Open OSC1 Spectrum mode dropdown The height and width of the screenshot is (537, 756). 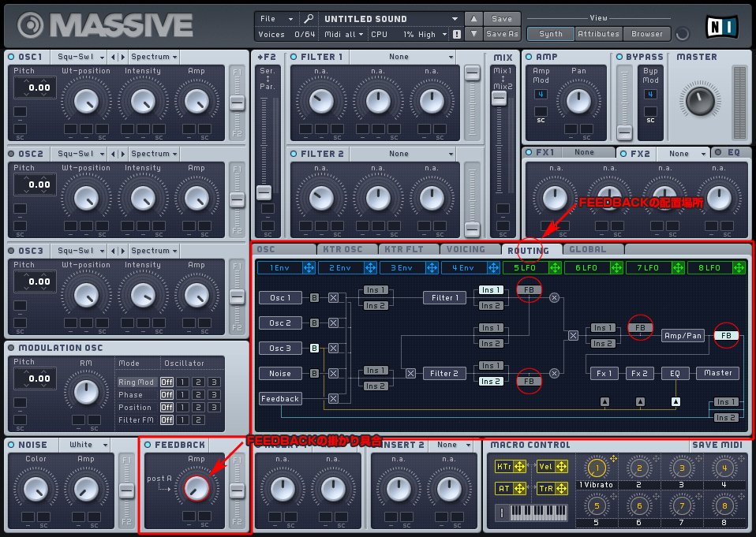[x=155, y=57]
